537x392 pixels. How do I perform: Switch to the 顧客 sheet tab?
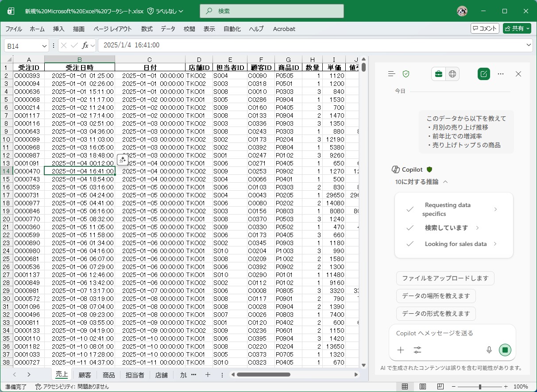pos(85,375)
